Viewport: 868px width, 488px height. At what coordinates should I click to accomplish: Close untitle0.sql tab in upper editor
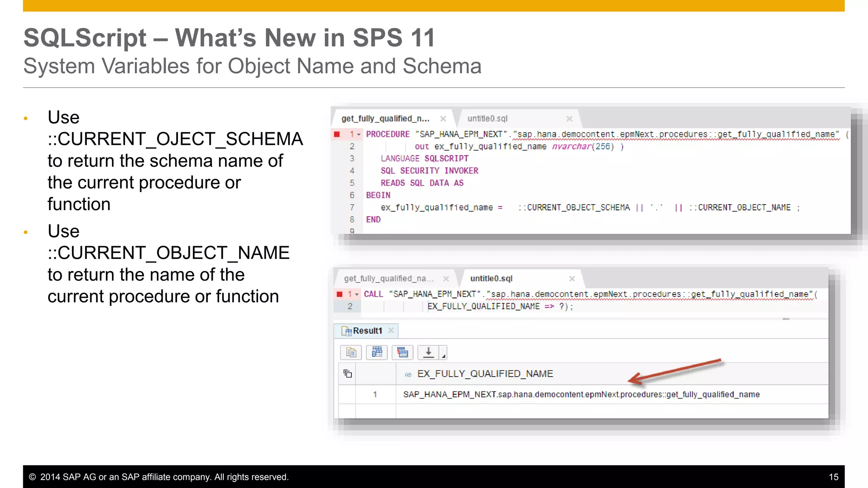click(x=569, y=119)
